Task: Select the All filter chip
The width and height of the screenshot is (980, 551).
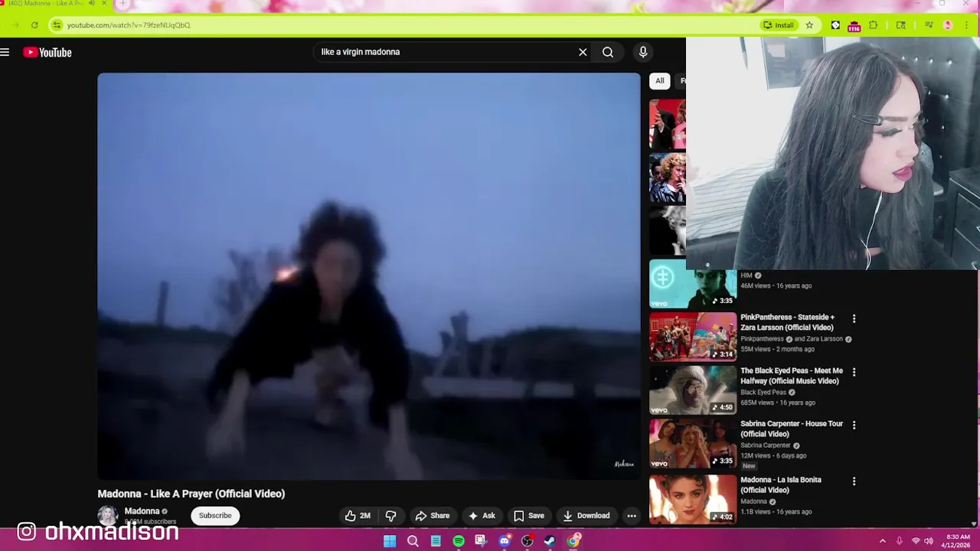Action: [660, 80]
